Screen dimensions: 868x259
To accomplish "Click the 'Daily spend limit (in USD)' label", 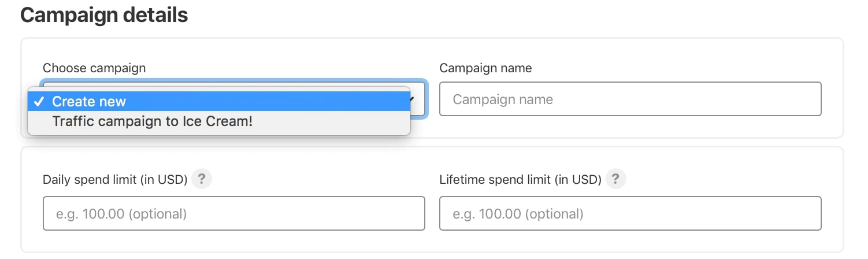I will 115,180.
